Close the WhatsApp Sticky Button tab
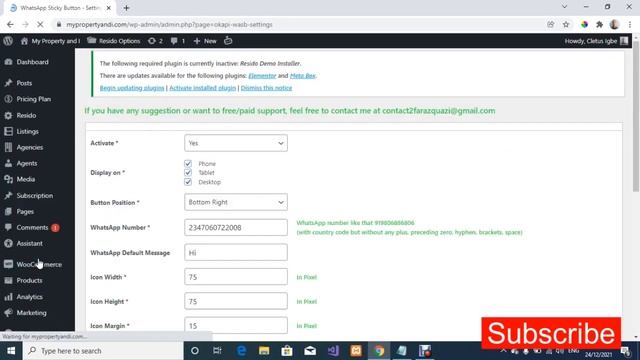The height and width of the screenshot is (360, 640). (109, 8)
